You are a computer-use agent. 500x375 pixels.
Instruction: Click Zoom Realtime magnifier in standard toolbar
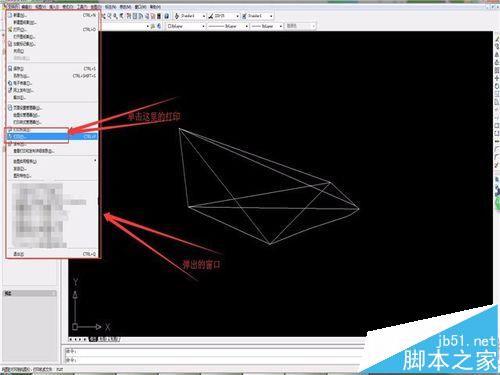tap(110, 16)
